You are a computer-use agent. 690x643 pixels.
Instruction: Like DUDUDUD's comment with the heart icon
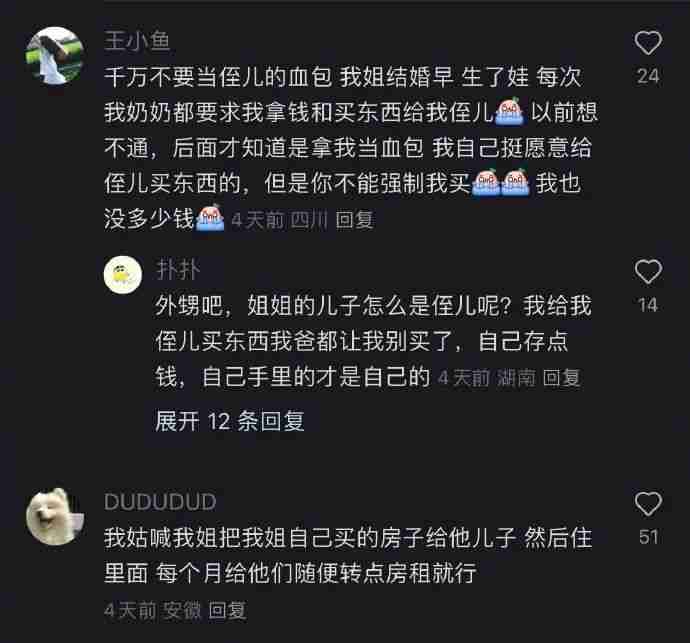[x=648, y=504]
